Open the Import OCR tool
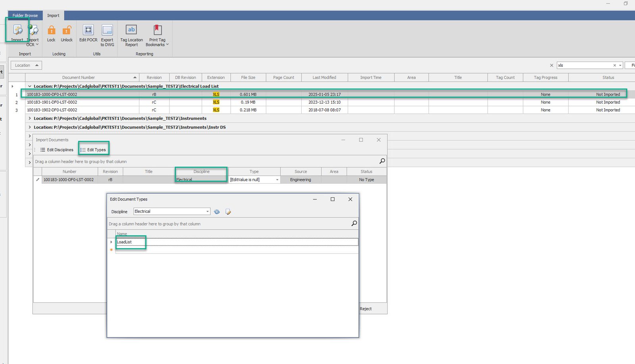 tap(33, 31)
